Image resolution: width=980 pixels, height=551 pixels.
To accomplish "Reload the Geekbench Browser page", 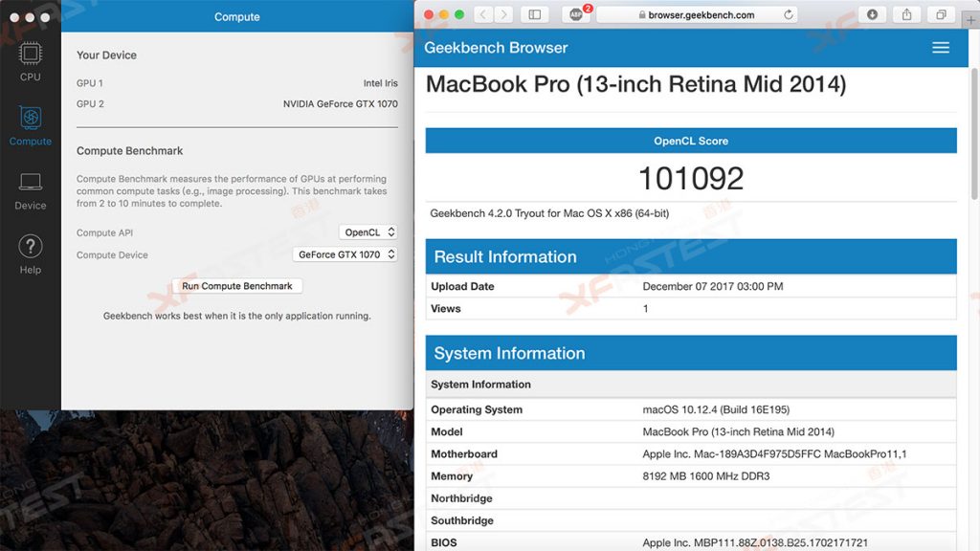I will (x=789, y=14).
